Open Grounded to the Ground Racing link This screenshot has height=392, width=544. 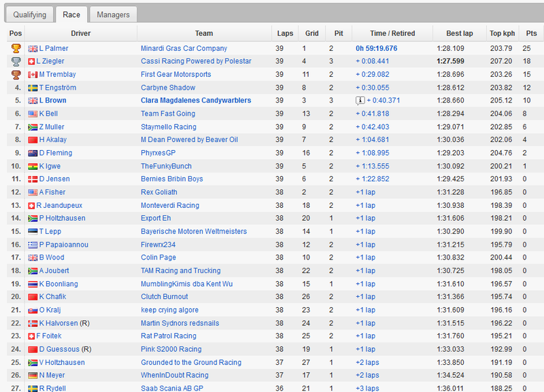pos(191,362)
